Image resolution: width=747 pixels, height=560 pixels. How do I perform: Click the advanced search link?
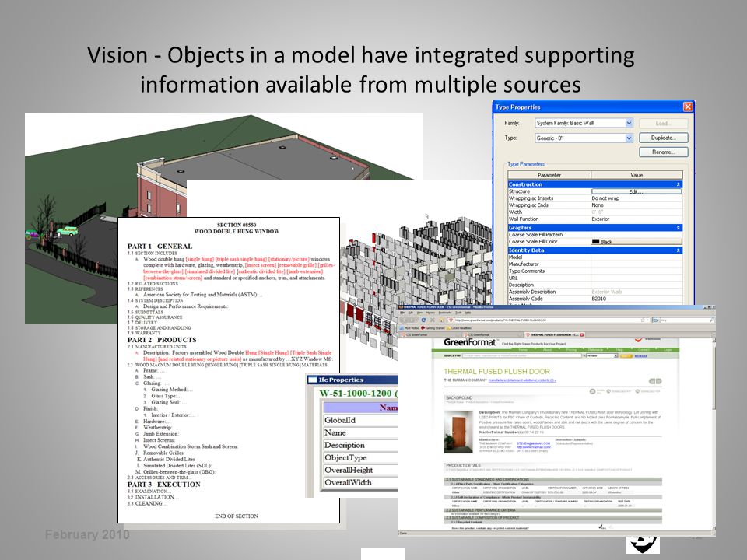pyautogui.click(x=640, y=355)
